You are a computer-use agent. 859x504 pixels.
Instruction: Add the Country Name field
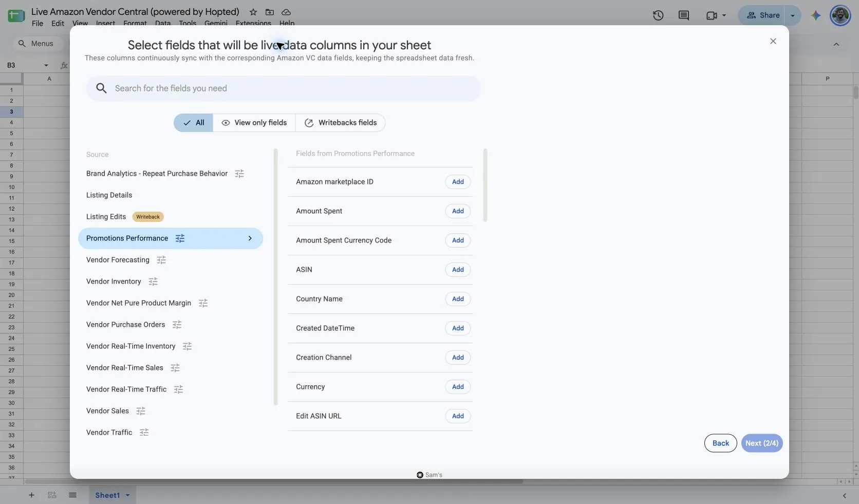(x=458, y=299)
